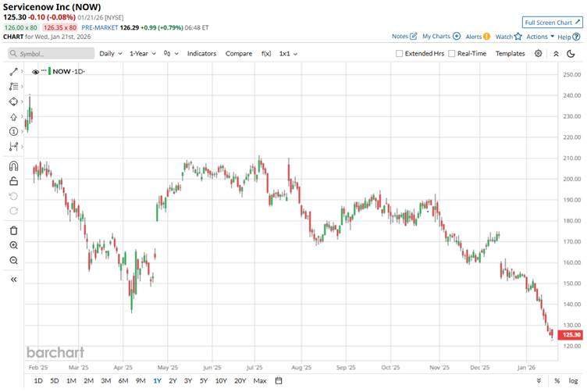Open the Daily interval dropdown

click(x=109, y=54)
